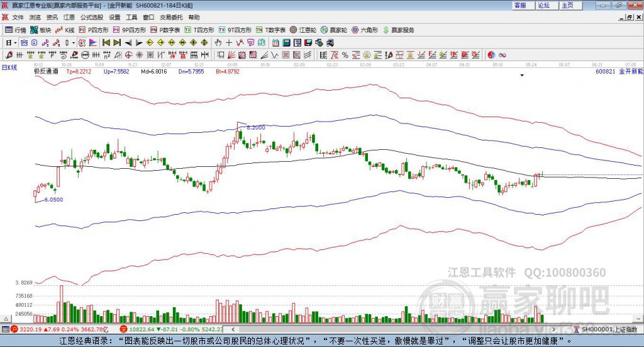Click the 6.0500 low price marker
The height and width of the screenshot is (347, 644).
point(53,200)
